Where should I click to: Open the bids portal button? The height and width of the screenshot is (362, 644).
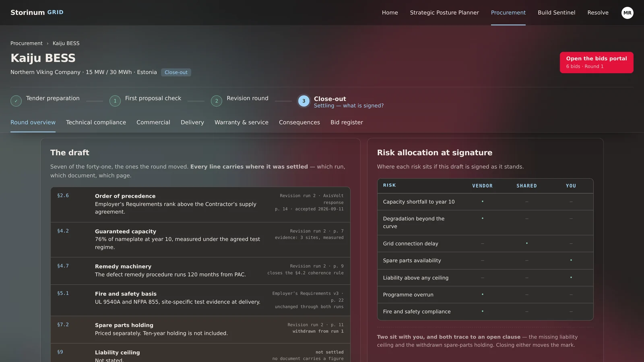tap(597, 62)
